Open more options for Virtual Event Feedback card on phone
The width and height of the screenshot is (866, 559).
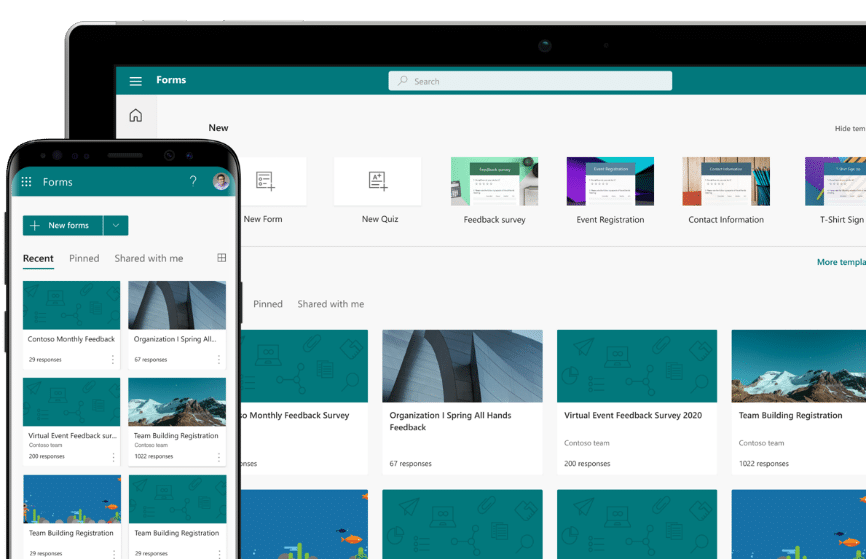click(113, 457)
